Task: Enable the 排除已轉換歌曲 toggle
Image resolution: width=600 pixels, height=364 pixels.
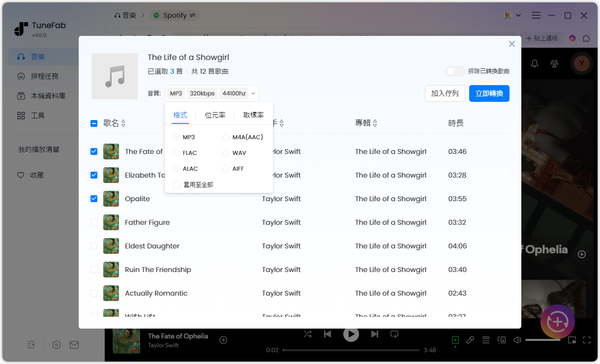Action: 455,71
